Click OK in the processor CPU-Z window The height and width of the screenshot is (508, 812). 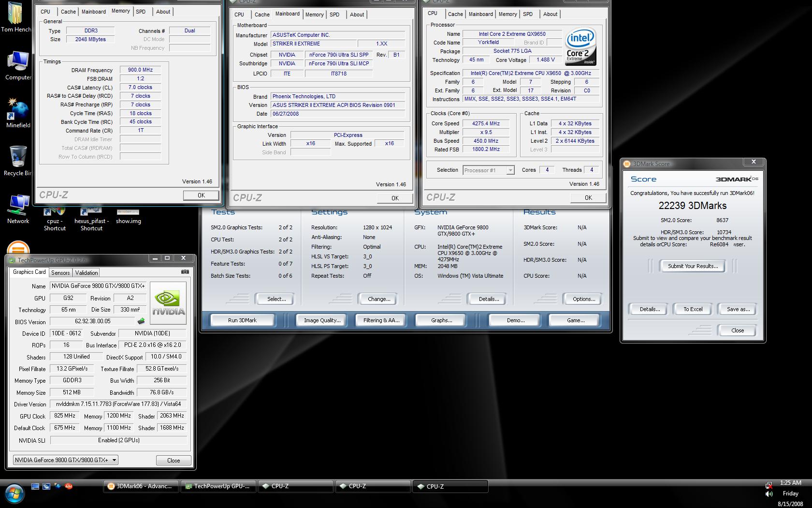tap(588, 198)
